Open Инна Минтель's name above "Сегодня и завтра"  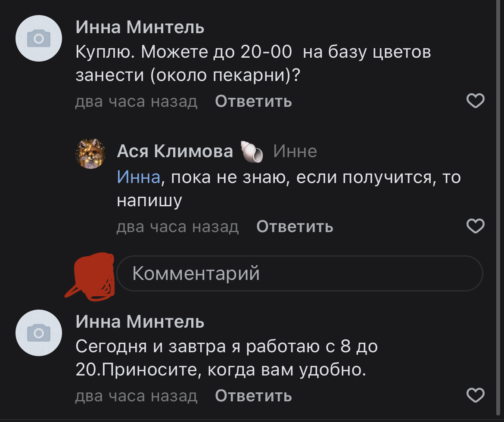tap(140, 322)
